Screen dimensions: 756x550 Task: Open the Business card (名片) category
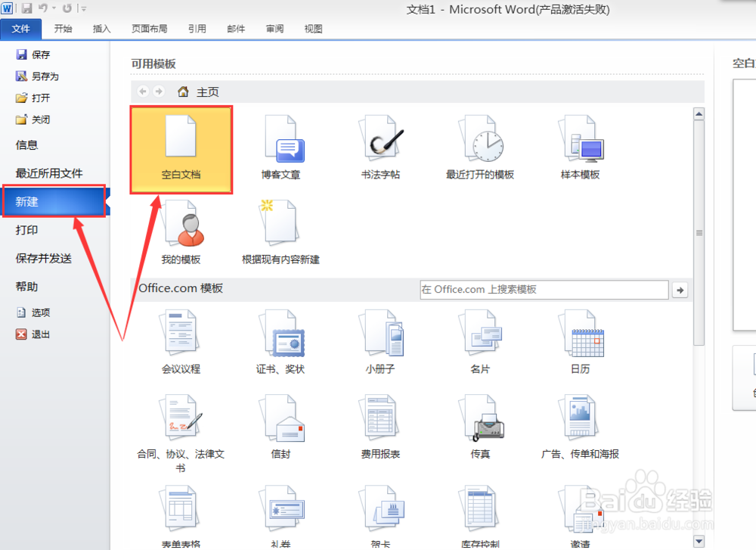480,343
